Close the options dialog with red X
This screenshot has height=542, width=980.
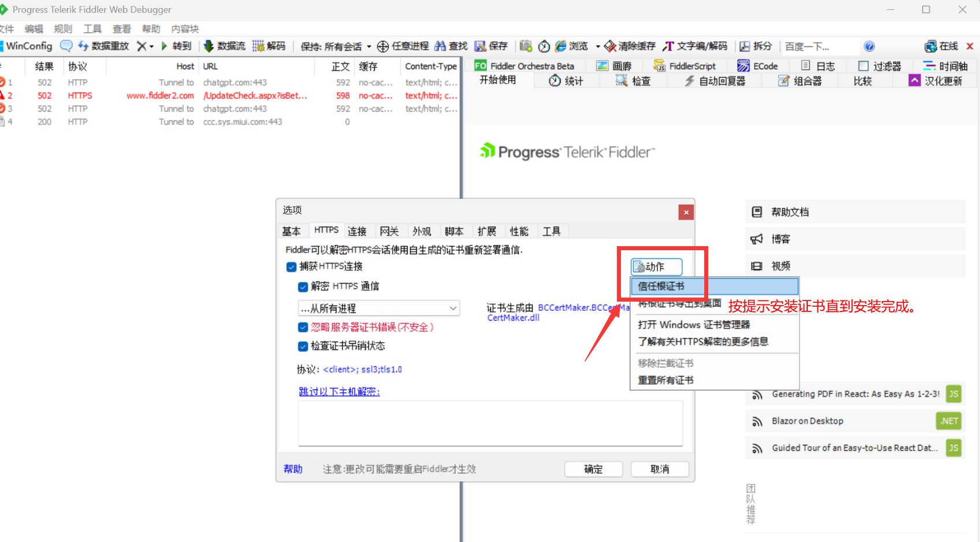tap(686, 212)
